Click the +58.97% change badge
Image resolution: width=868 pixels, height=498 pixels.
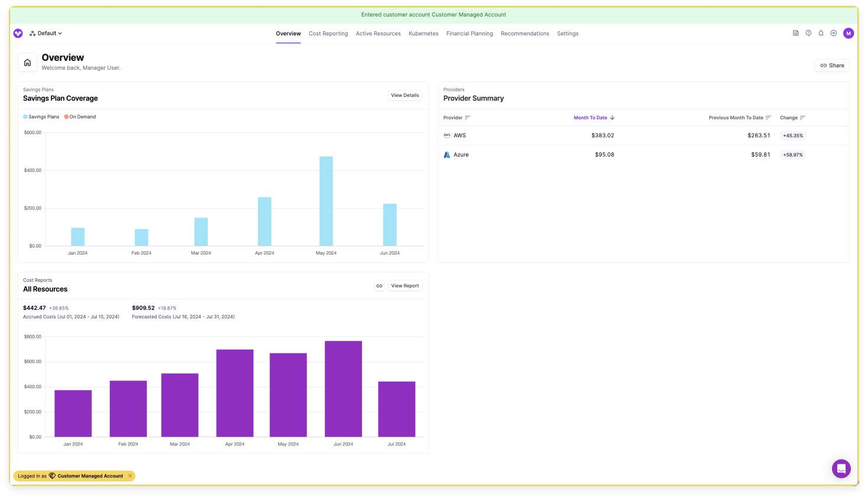793,155
